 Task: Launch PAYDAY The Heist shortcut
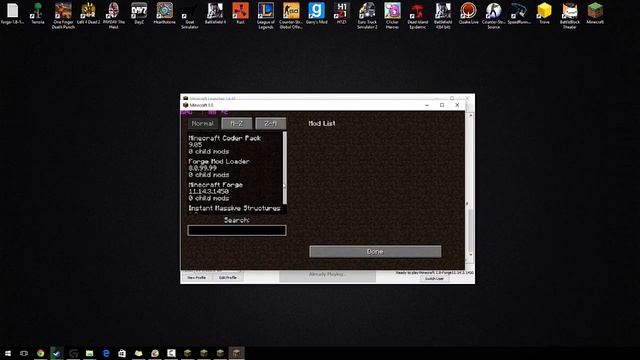(x=113, y=16)
